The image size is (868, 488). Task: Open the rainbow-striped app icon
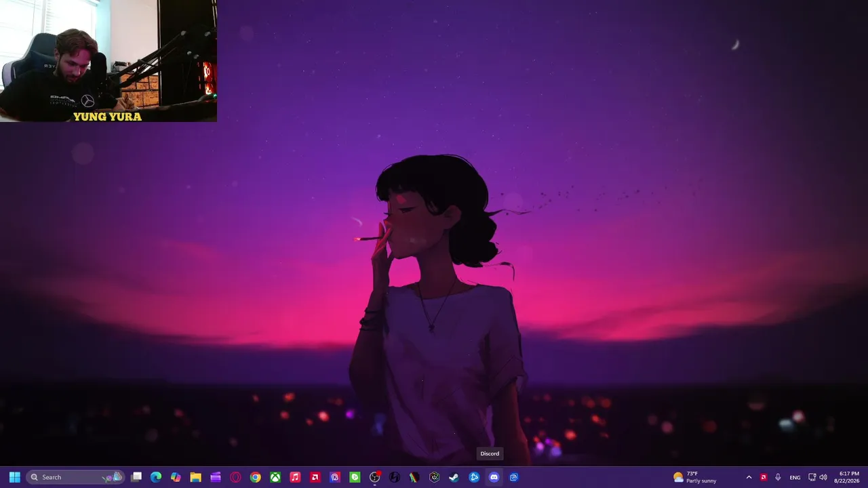[414, 477]
